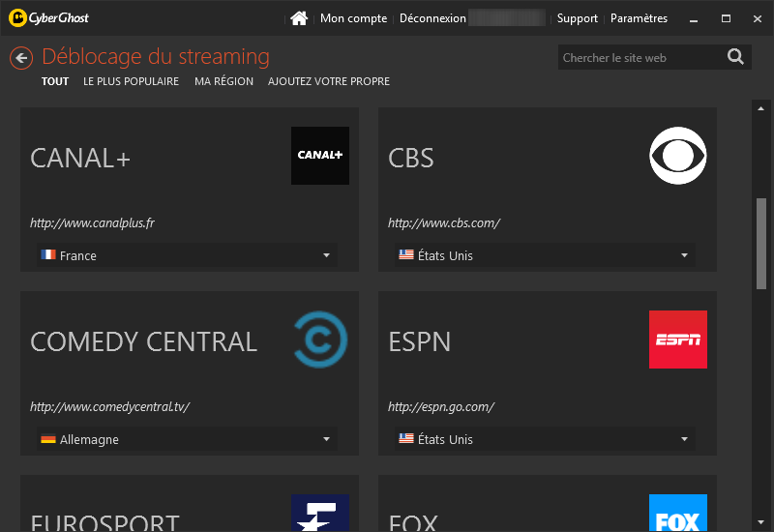Click the search magnifier icon

tap(735, 57)
